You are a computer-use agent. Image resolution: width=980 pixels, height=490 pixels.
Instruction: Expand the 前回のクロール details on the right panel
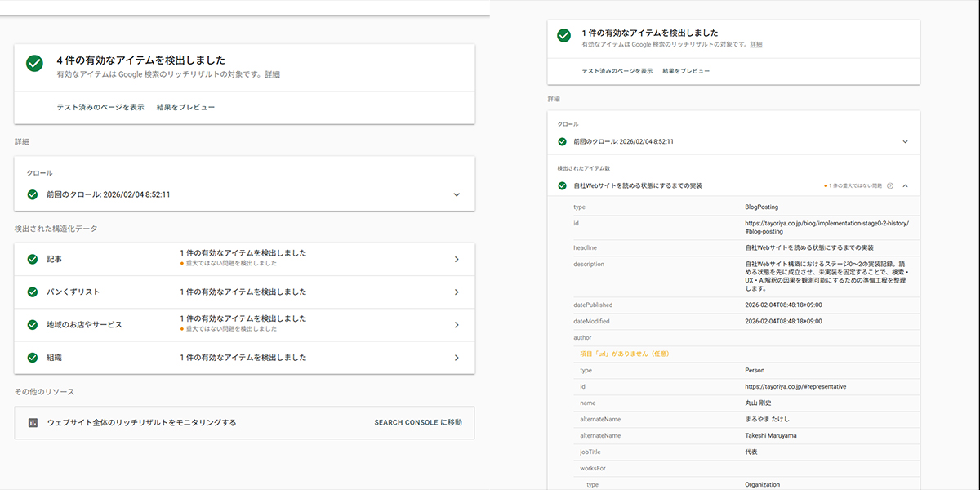[x=903, y=140]
